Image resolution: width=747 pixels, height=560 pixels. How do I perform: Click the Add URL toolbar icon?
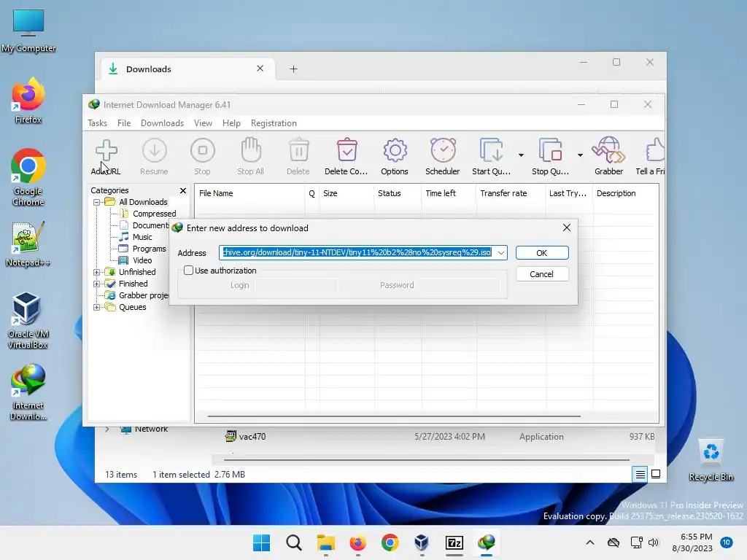tap(106, 150)
